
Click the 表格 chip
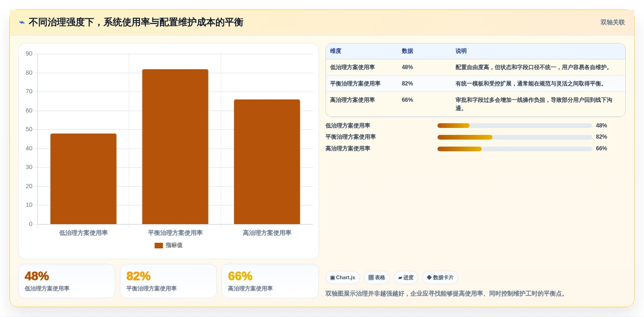coord(377,277)
